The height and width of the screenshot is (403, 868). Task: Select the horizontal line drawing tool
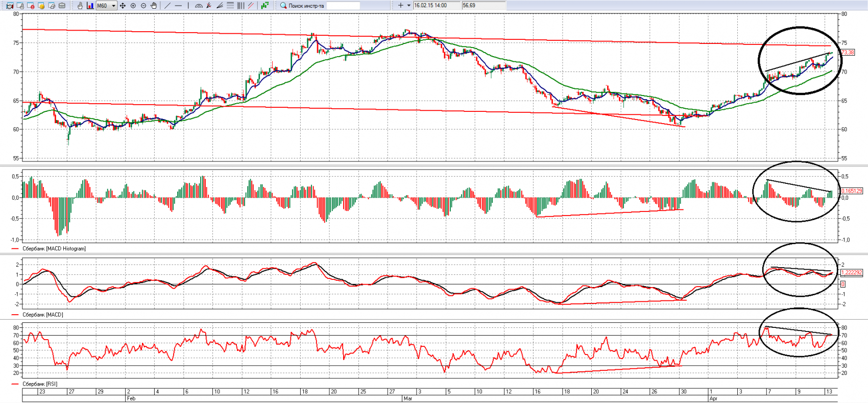pyautogui.click(x=178, y=6)
